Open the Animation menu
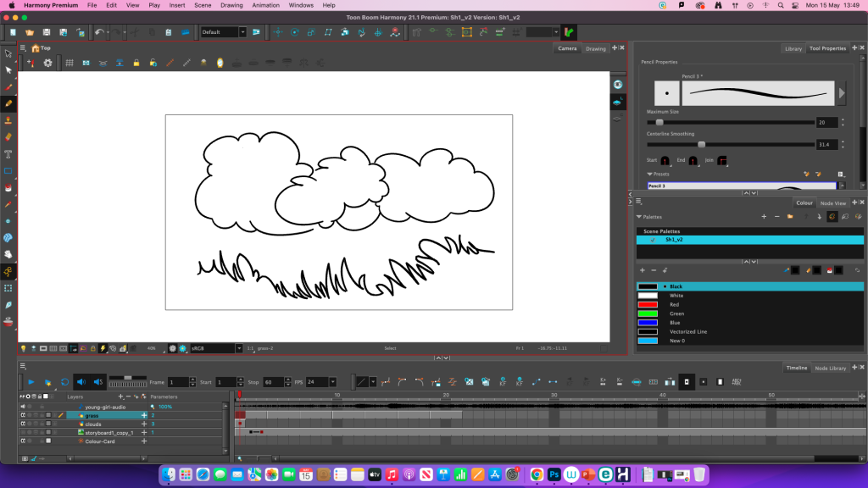The height and width of the screenshot is (488, 868). pyautogui.click(x=265, y=5)
